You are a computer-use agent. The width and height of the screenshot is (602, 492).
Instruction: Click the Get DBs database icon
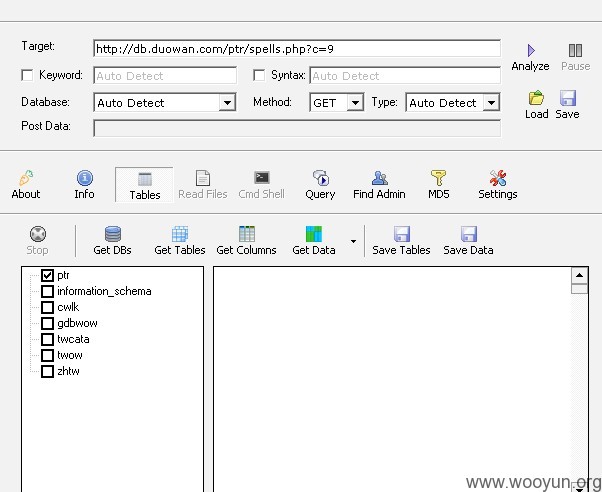[112, 234]
